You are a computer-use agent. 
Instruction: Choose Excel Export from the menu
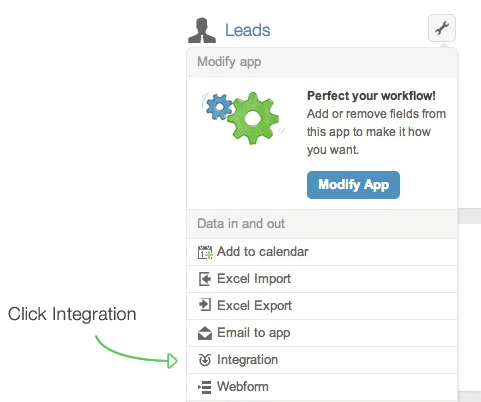click(x=322, y=306)
